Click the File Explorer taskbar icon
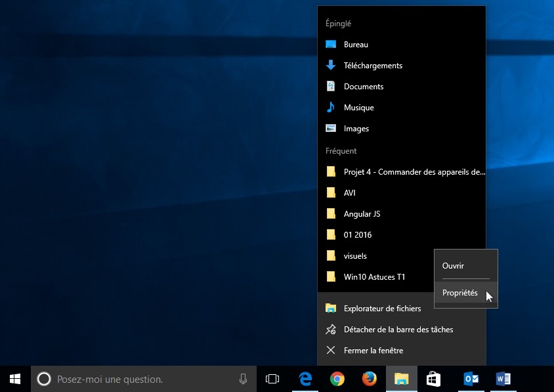This screenshot has width=554, height=392. pos(401,379)
